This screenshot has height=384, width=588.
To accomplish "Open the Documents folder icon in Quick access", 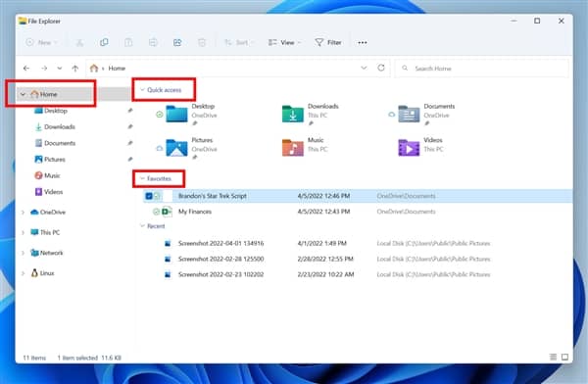I will click(409, 114).
